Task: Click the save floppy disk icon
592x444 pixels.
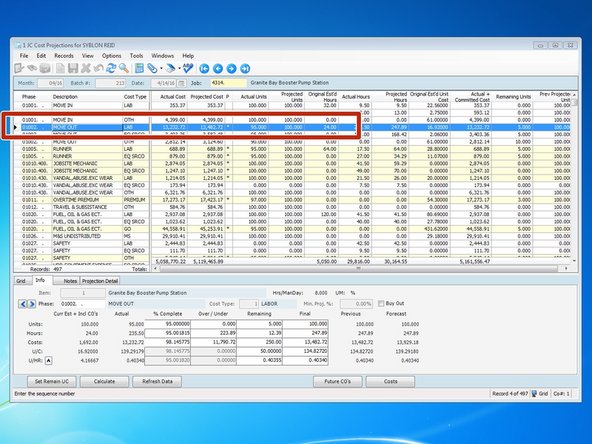Action: [73, 68]
